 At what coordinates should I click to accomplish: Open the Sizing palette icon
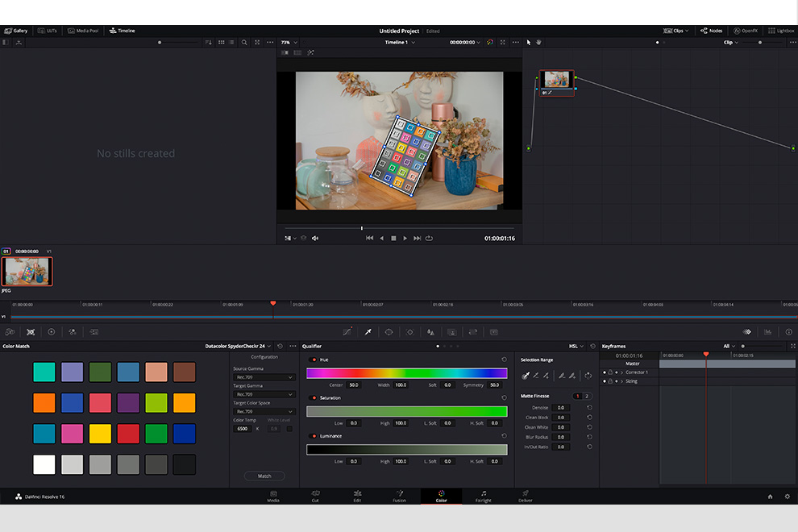(473, 332)
